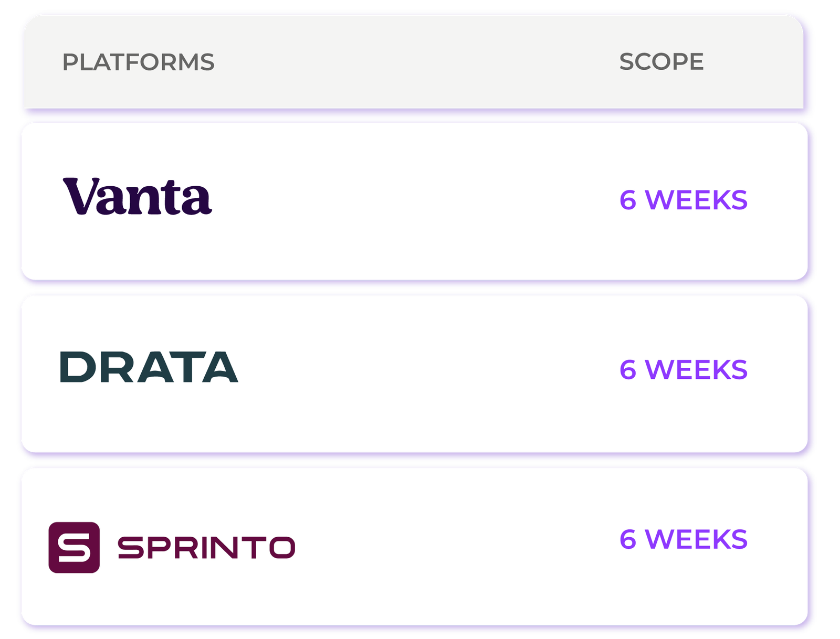This screenshot has height=639, width=840.
Task: Click the table header bar
Action: 414,62
